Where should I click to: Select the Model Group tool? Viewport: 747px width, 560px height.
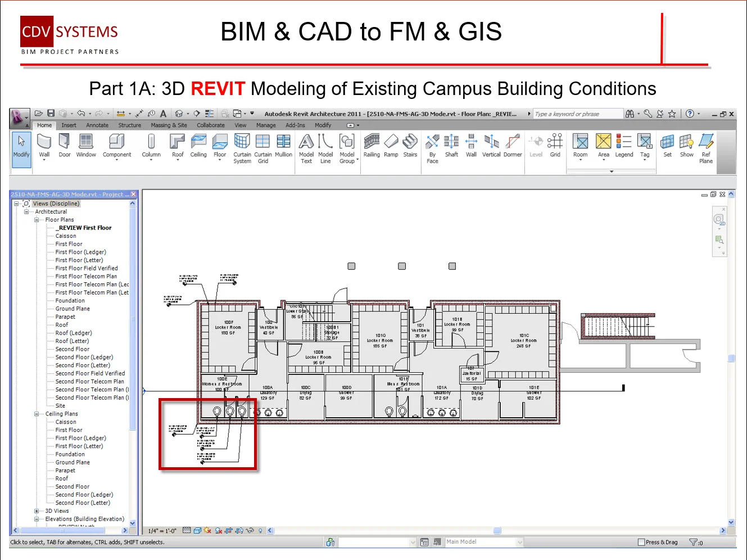tap(347, 148)
